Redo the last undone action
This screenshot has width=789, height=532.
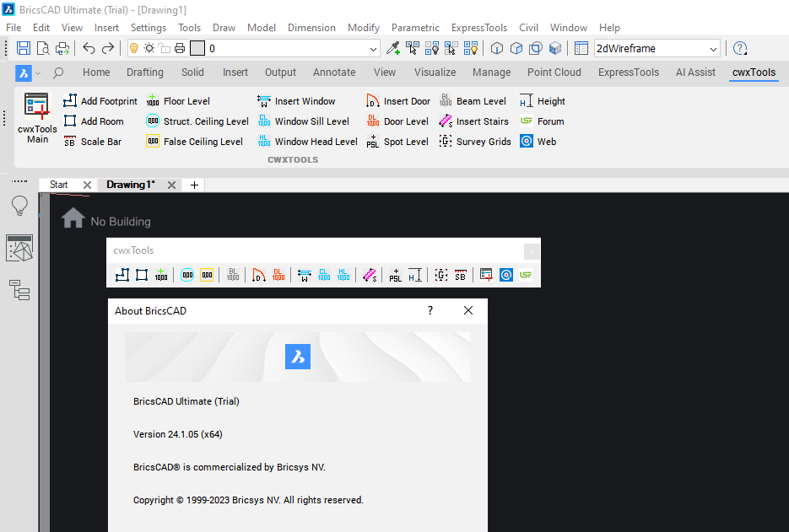click(x=108, y=48)
